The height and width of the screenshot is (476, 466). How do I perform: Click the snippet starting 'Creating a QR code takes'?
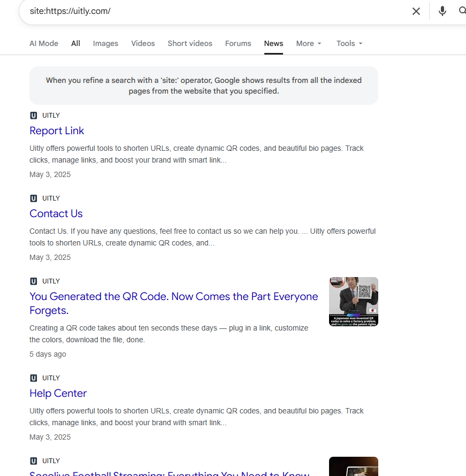tap(169, 334)
